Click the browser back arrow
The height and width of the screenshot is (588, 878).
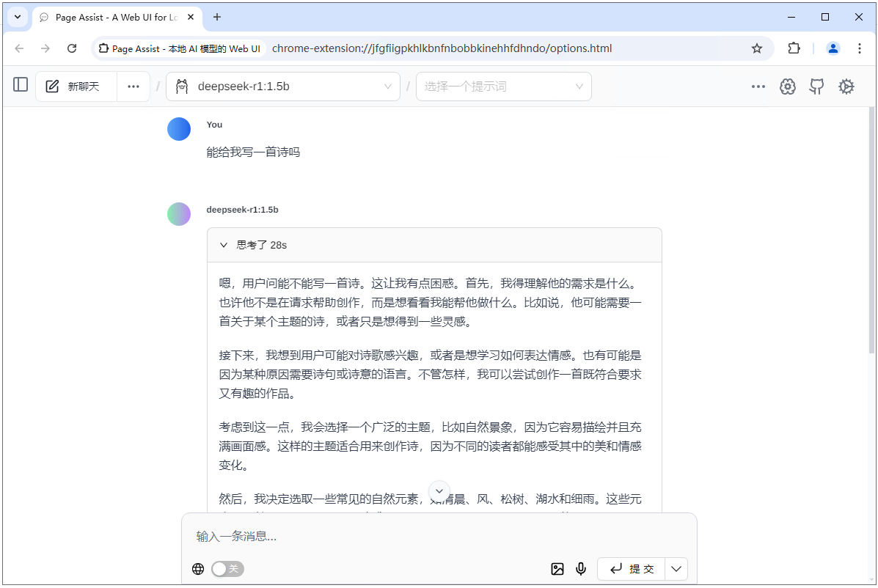(20, 48)
